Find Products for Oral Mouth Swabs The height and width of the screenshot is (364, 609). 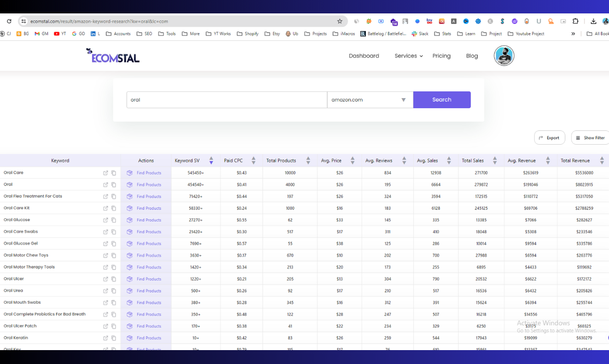144,303
